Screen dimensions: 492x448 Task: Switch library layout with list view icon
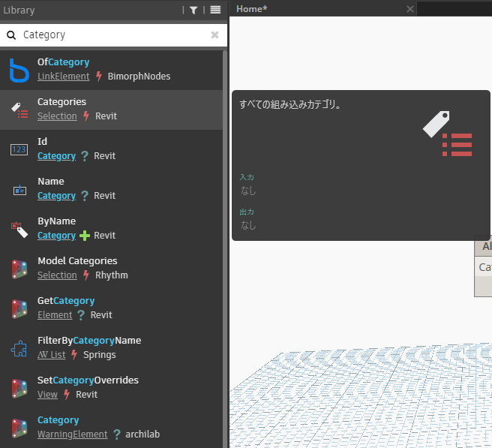click(x=215, y=10)
